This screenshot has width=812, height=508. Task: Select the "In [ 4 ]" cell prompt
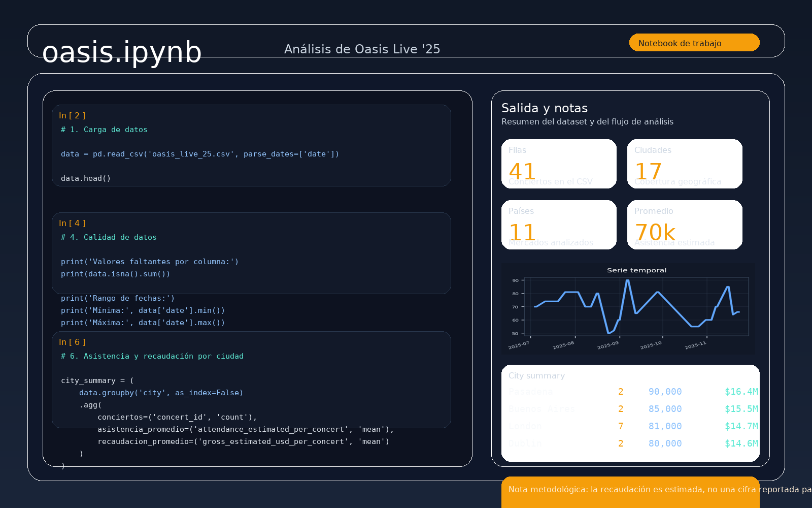click(72, 224)
